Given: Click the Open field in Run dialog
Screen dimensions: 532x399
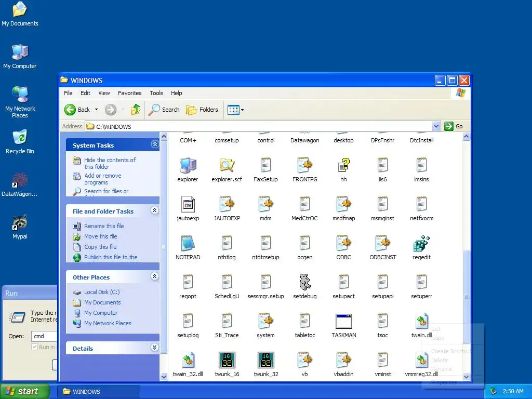Looking at the screenshot, I should pyautogui.click(x=44, y=336).
